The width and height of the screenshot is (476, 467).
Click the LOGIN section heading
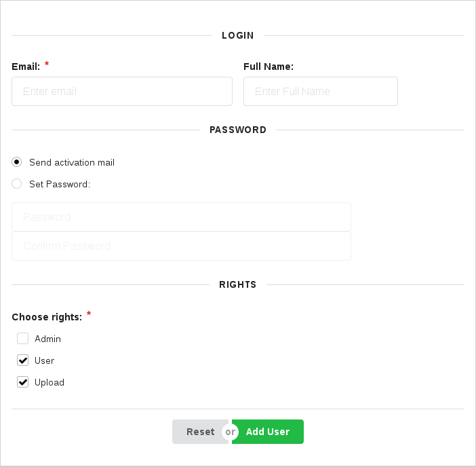tap(238, 35)
